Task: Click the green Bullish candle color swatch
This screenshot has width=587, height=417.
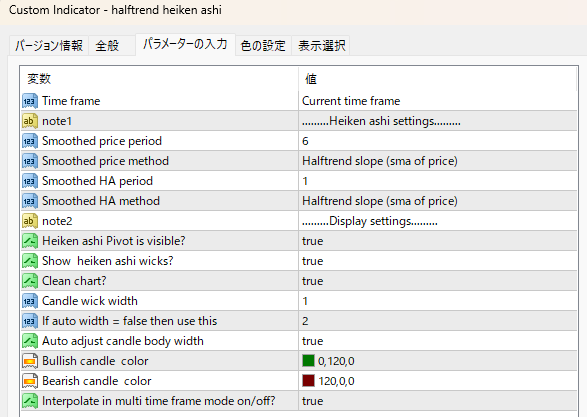Action: point(308,361)
